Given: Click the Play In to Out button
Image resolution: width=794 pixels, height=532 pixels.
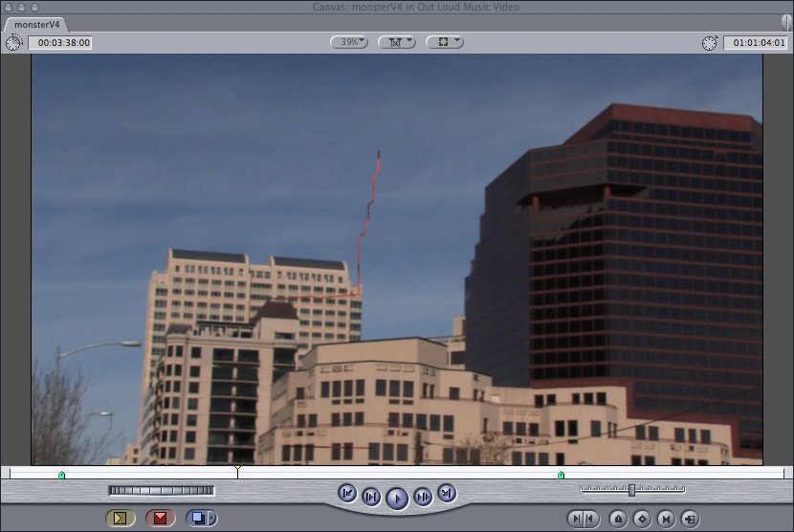Looking at the screenshot, I should pos(371,496).
